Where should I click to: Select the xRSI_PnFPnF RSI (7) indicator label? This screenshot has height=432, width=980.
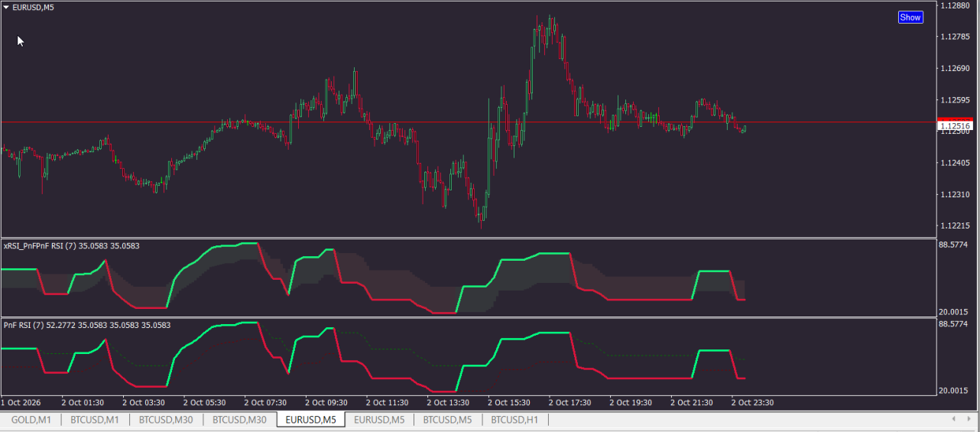click(71, 246)
